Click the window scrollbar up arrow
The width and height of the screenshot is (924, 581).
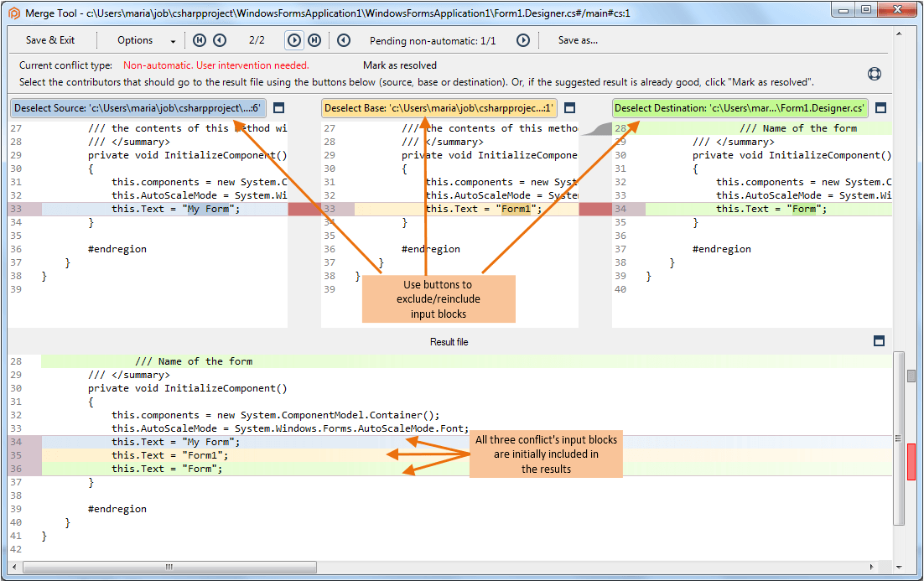[899, 34]
